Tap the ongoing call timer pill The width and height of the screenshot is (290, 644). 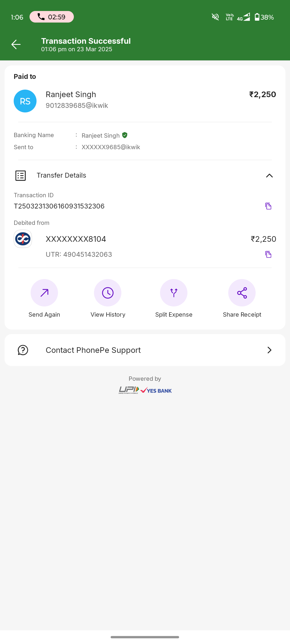pos(52,17)
